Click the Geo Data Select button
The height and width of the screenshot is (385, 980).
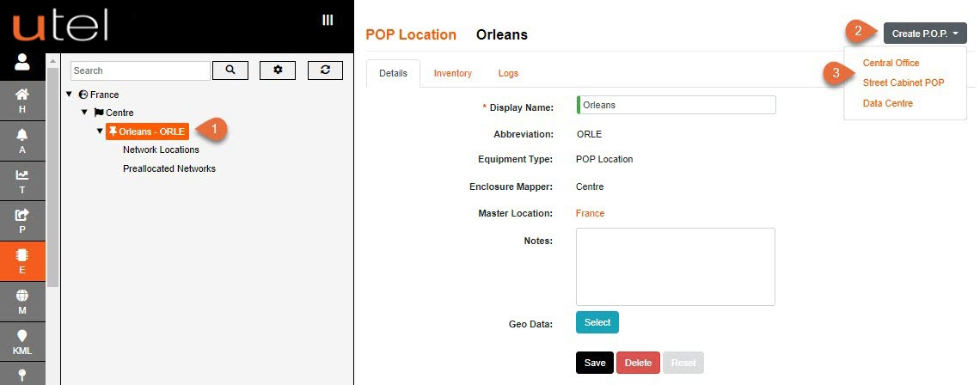[x=597, y=322]
